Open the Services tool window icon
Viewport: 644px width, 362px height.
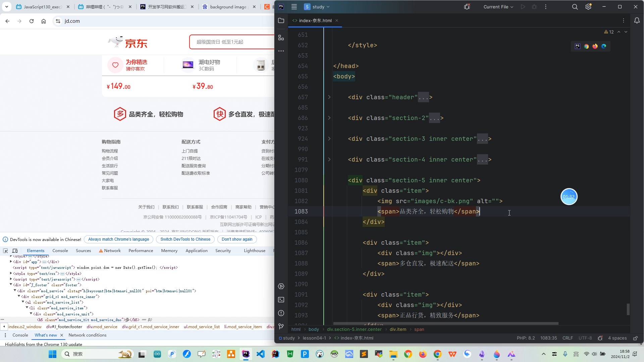pos(281,286)
